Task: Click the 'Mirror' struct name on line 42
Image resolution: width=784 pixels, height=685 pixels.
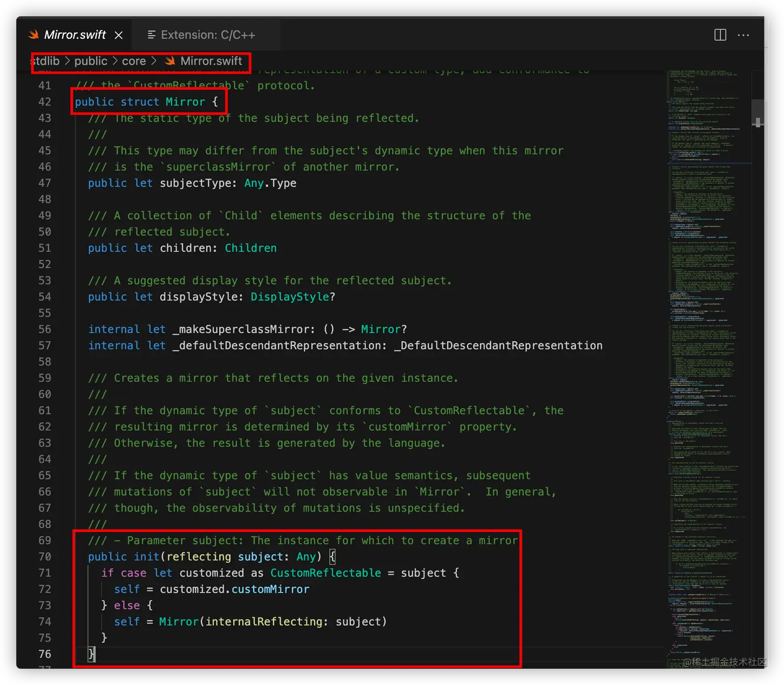Action: coord(185,102)
